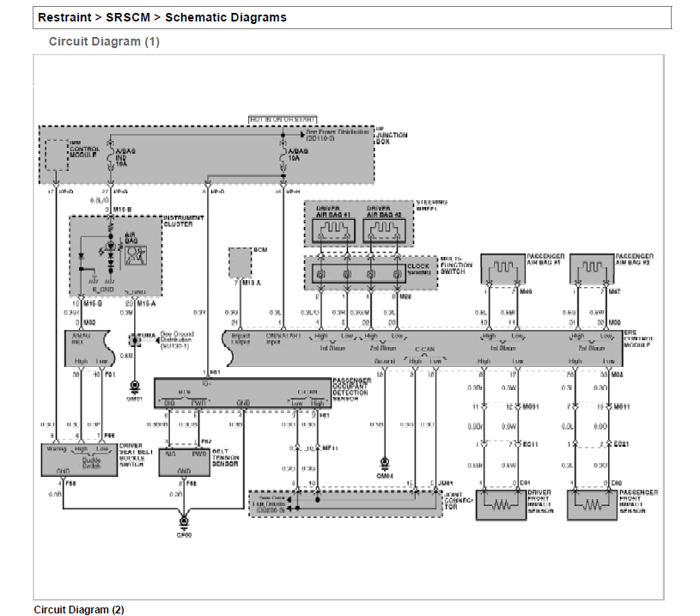Click the Passenger Front Impact Sensor resistor box
700x616 pixels.
pos(592,505)
